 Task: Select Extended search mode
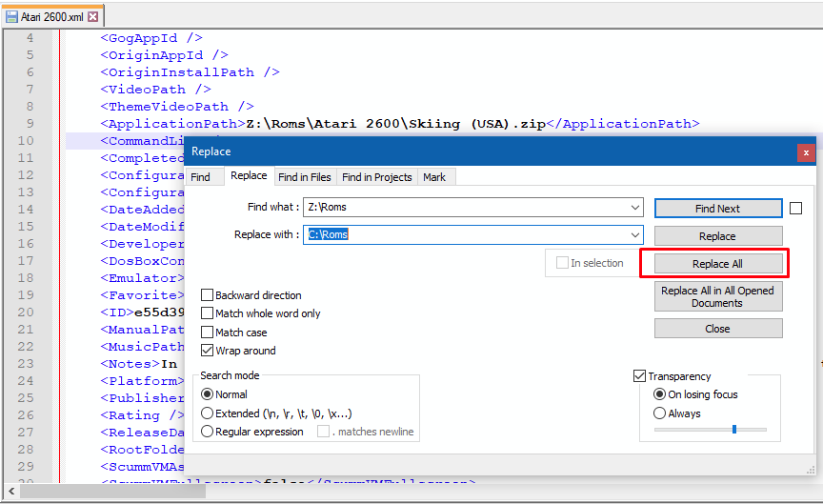pyautogui.click(x=207, y=413)
